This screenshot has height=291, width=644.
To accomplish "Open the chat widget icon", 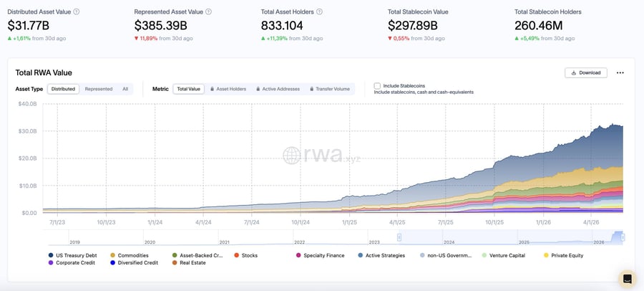I will point(627,279).
